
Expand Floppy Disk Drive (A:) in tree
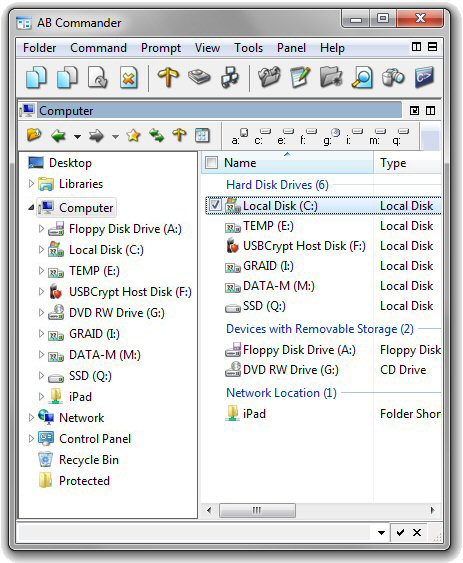click(x=41, y=228)
